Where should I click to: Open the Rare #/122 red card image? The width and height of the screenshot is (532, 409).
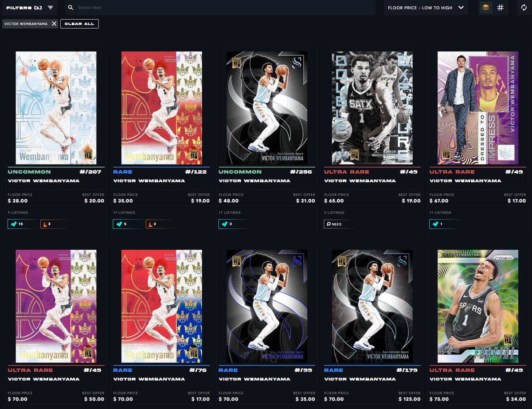161,108
